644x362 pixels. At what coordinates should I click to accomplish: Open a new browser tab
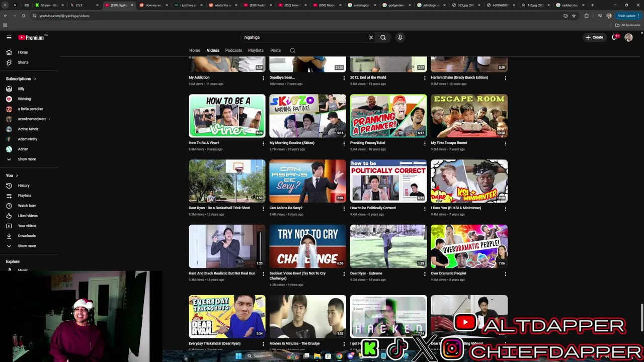(x=592, y=5)
